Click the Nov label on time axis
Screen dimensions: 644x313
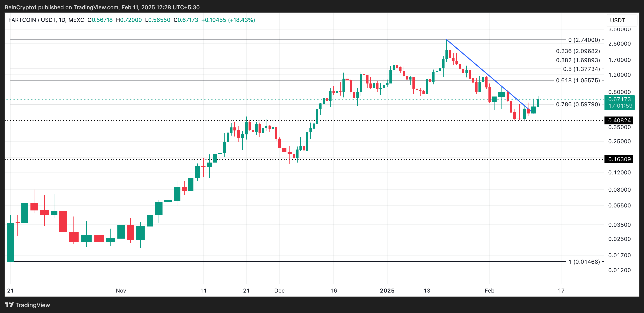coord(121,290)
